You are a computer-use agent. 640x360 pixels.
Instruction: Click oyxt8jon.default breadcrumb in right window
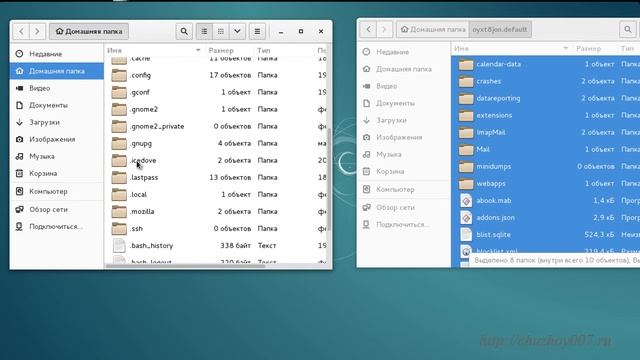[x=500, y=29]
